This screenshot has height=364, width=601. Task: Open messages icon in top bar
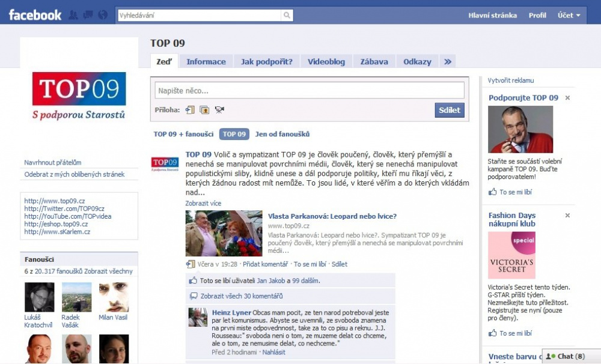[88, 15]
